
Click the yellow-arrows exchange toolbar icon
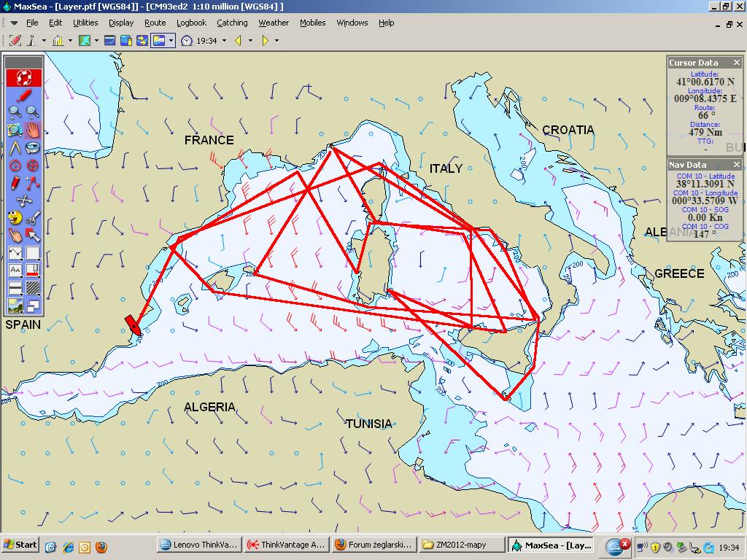(142, 41)
